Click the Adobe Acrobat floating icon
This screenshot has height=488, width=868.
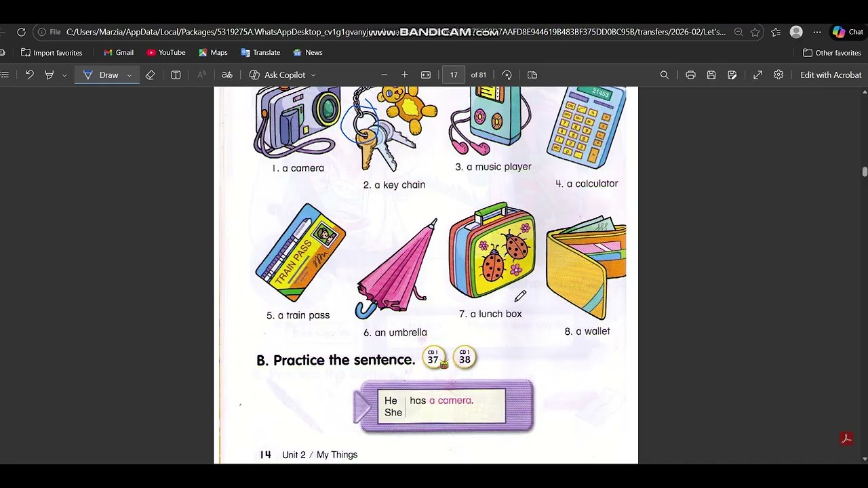click(x=846, y=439)
